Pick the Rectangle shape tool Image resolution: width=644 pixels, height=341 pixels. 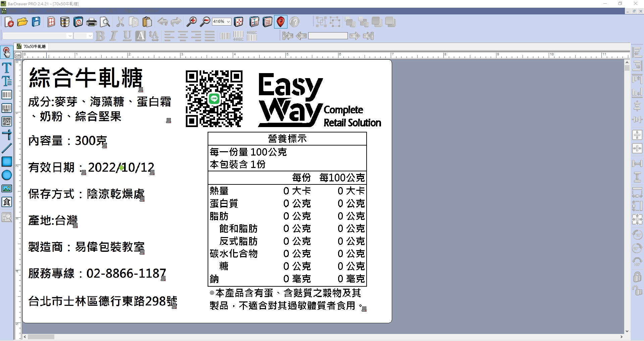pyautogui.click(x=7, y=162)
